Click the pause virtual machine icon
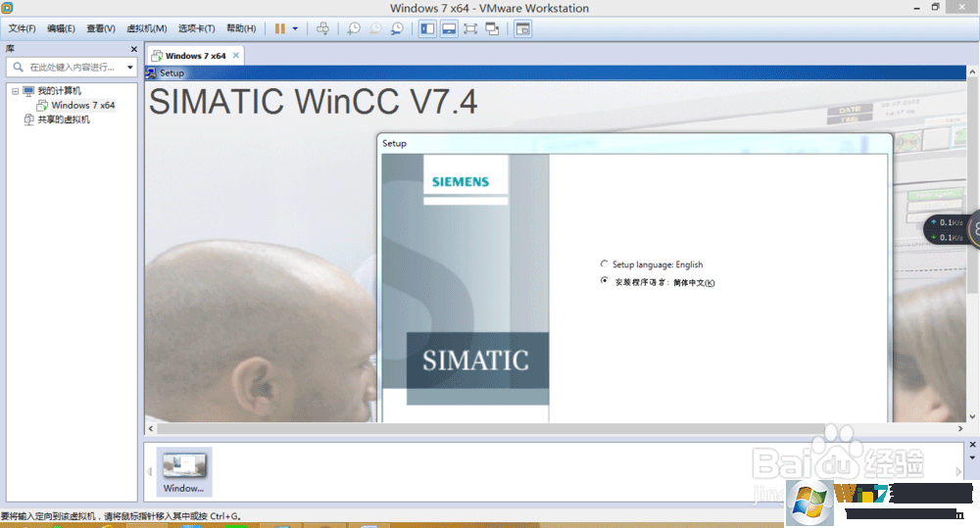 tap(280, 29)
